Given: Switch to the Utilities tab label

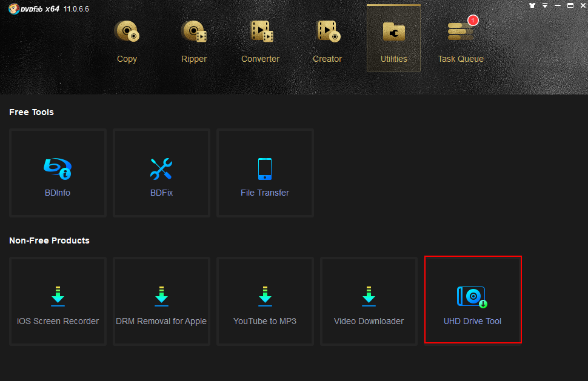Looking at the screenshot, I should (x=394, y=59).
